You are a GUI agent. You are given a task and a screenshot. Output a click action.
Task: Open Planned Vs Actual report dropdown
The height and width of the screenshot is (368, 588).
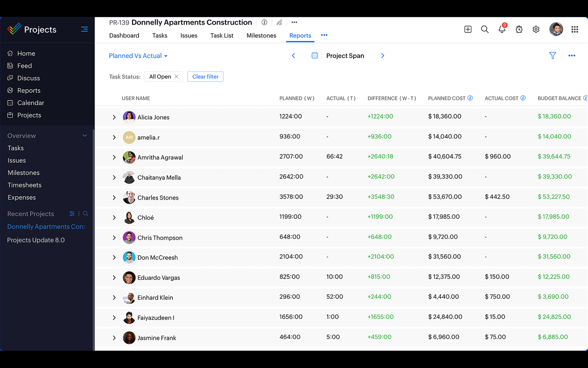pos(138,56)
